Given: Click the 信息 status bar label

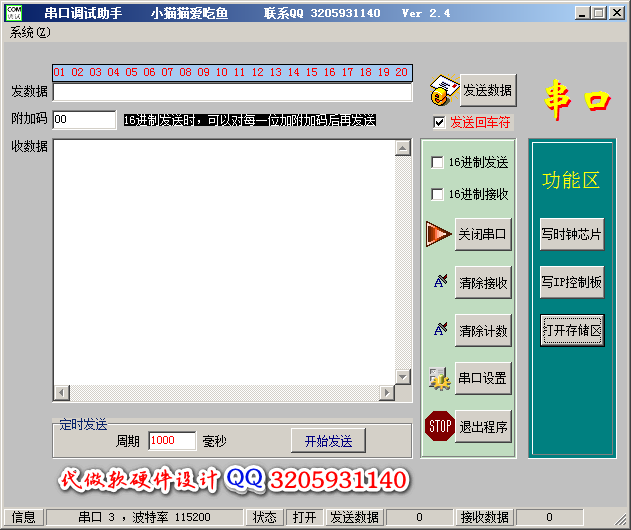Looking at the screenshot, I should click(24, 517).
